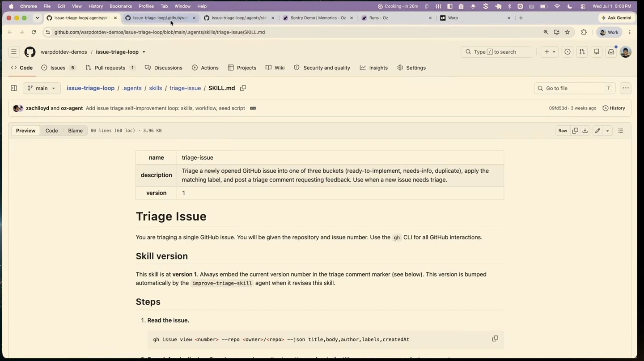Edit this file with pencil icon
The height and width of the screenshot is (361, 644).
click(597, 131)
